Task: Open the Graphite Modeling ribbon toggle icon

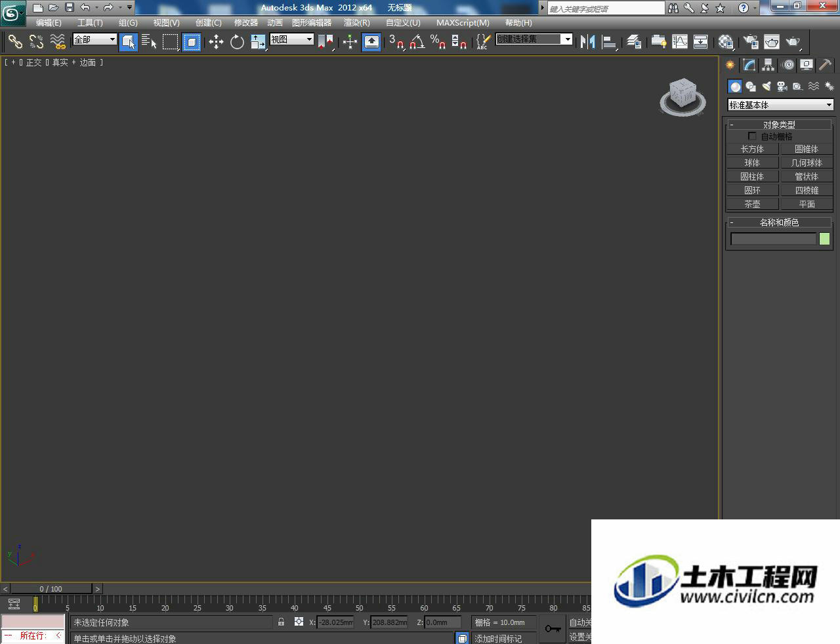Action: [658, 42]
